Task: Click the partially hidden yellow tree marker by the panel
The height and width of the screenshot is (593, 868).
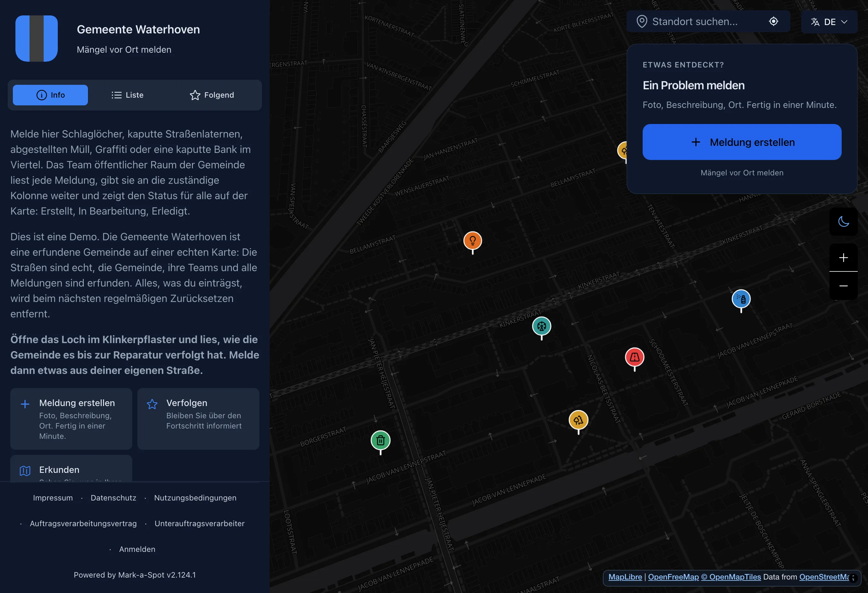Action: [x=622, y=151]
